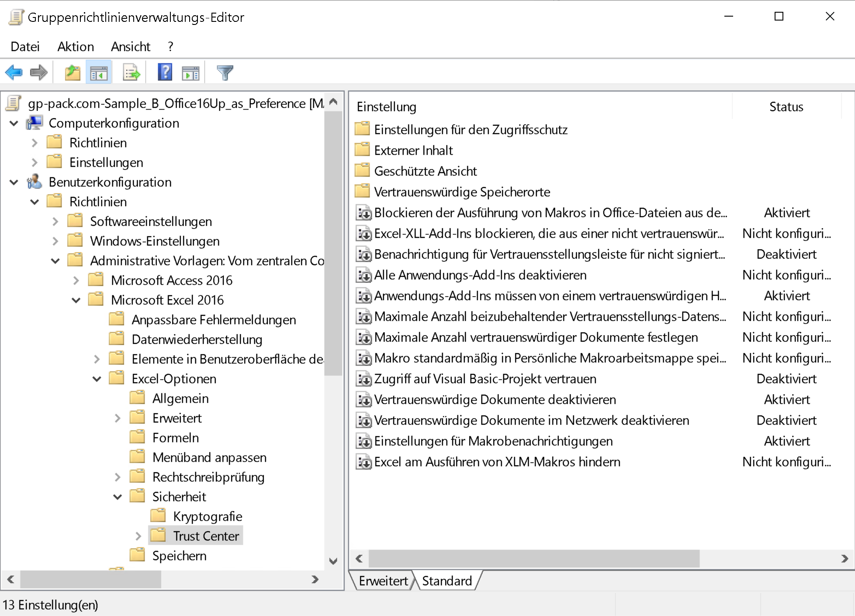Image resolution: width=855 pixels, height=616 pixels.
Task: Switch to the Standard tab
Action: [x=447, y=581]
